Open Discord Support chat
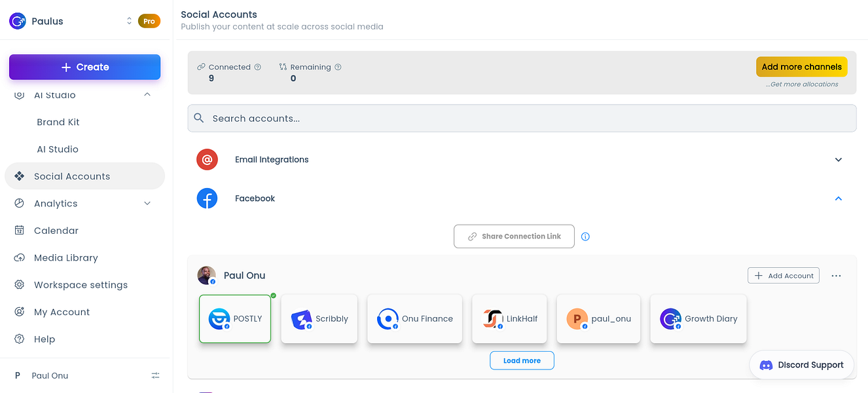The image size is (868, 393). click(x=802, y=365)
